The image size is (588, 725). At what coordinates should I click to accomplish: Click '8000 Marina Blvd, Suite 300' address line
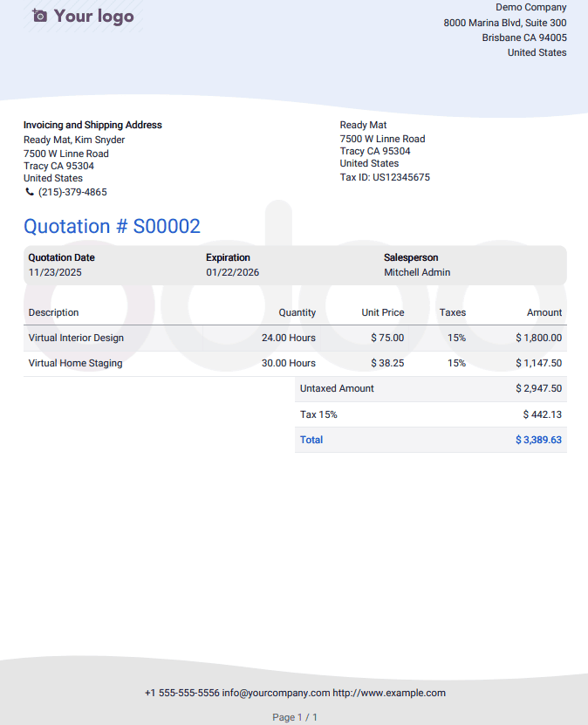tap(505, 23)
